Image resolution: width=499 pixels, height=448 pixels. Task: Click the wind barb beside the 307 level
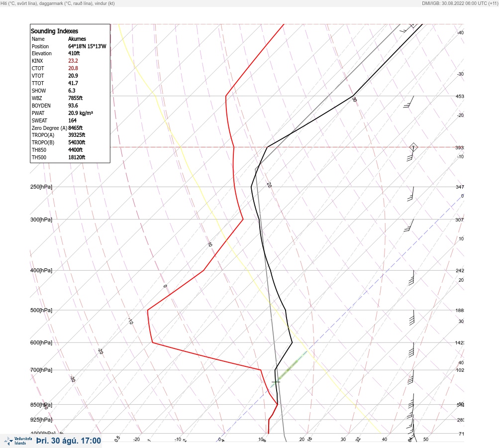[408, 225]
